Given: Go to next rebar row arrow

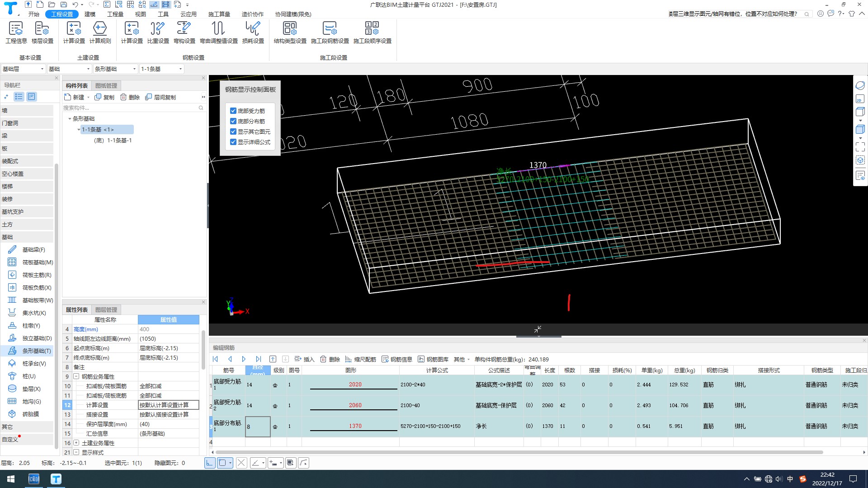Looking at the screenshot, I should (x=244, y=359).
